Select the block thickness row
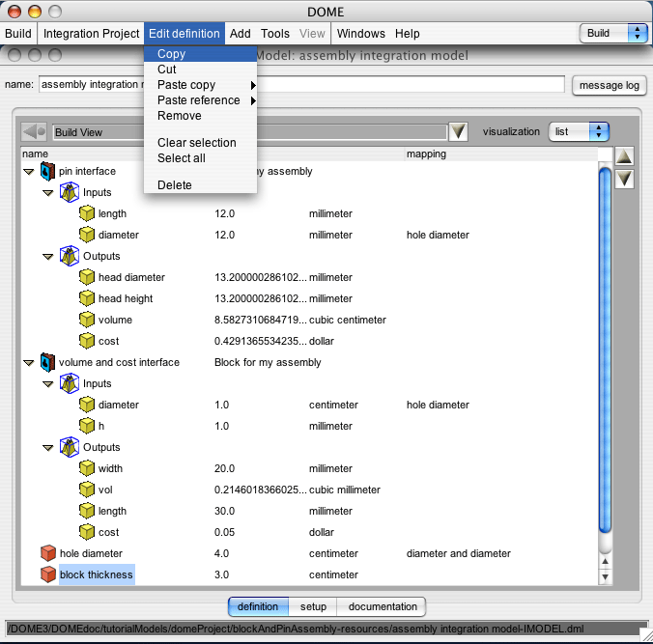The image size is (653, 644). (308, 574)
